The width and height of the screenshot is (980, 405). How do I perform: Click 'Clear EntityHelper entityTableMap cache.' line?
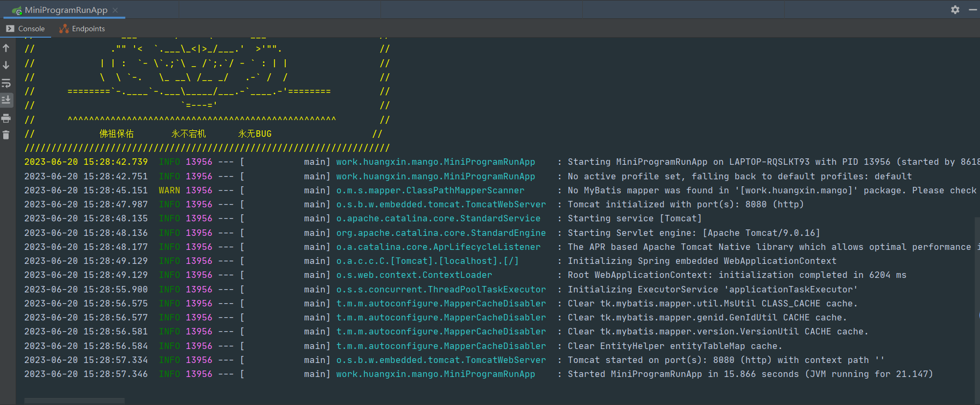click(675, 346)
